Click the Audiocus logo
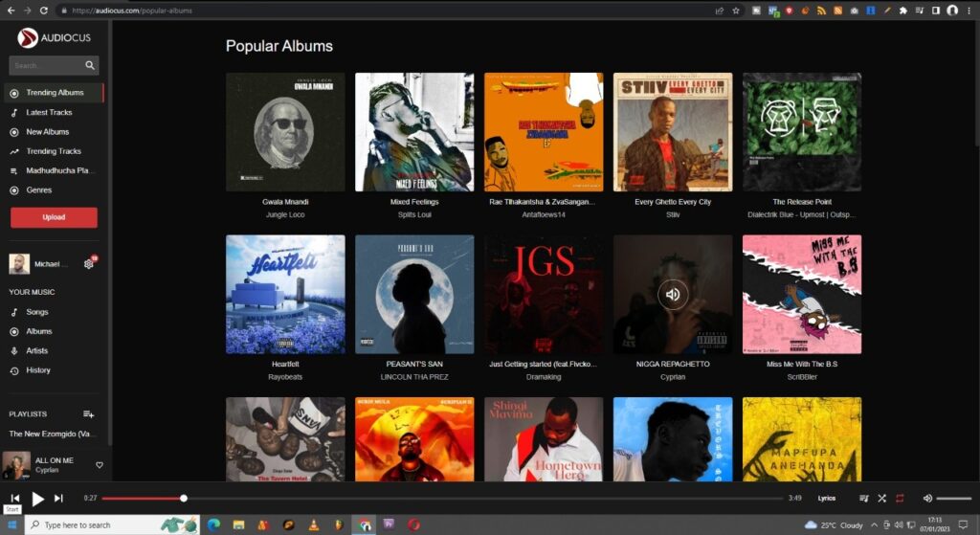The image size is (980, 535). point(55,37)
